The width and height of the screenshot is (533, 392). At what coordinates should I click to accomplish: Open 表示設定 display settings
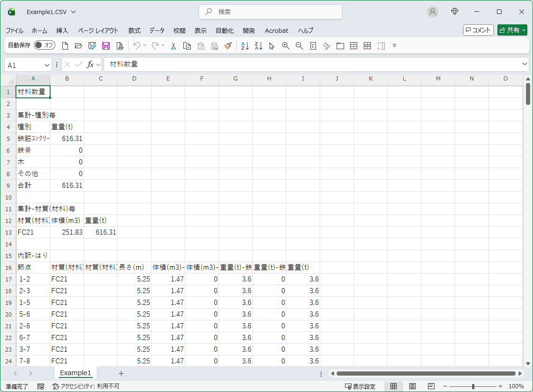pos(360,386)
